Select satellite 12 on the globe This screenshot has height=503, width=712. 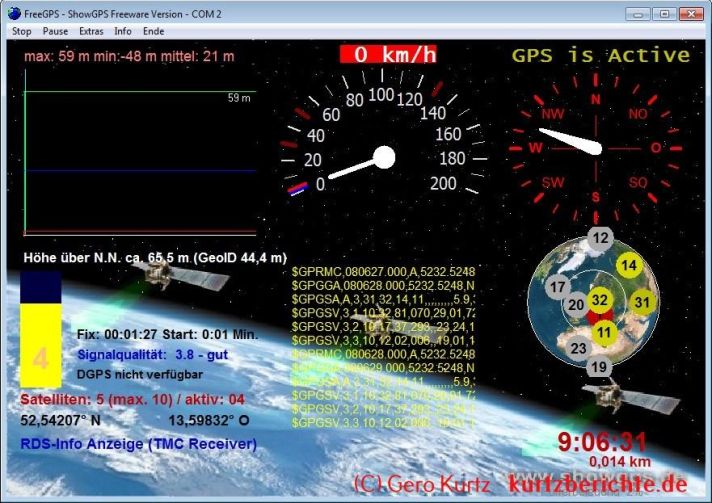[x=600, y=237]
